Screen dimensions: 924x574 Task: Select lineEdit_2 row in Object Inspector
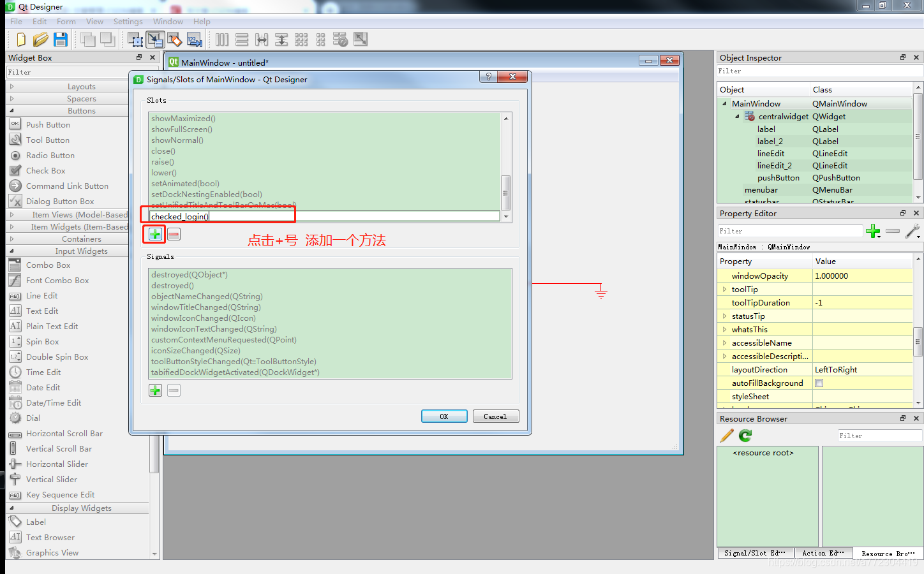(816, 166)
